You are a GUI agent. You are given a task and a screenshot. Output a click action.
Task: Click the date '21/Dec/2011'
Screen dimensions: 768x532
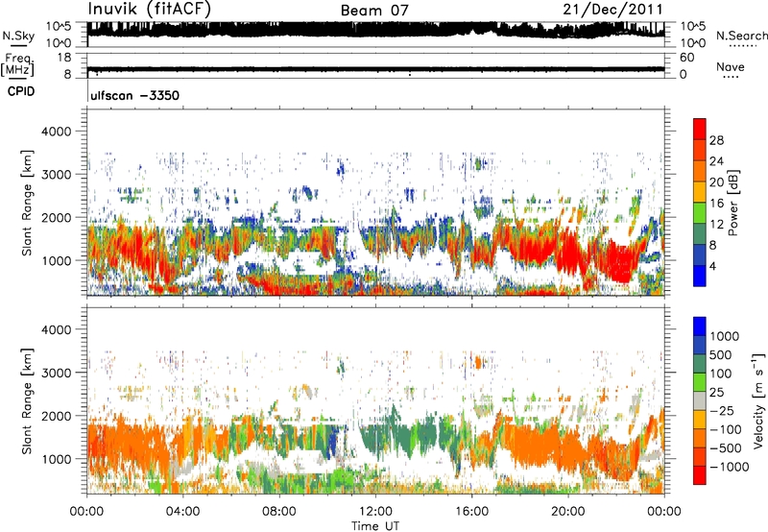(612, 10)
